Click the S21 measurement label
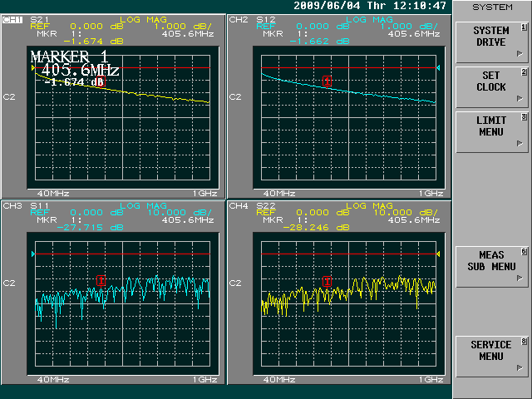This screenshot has height=399, width=532. click(x=40, y=20)
